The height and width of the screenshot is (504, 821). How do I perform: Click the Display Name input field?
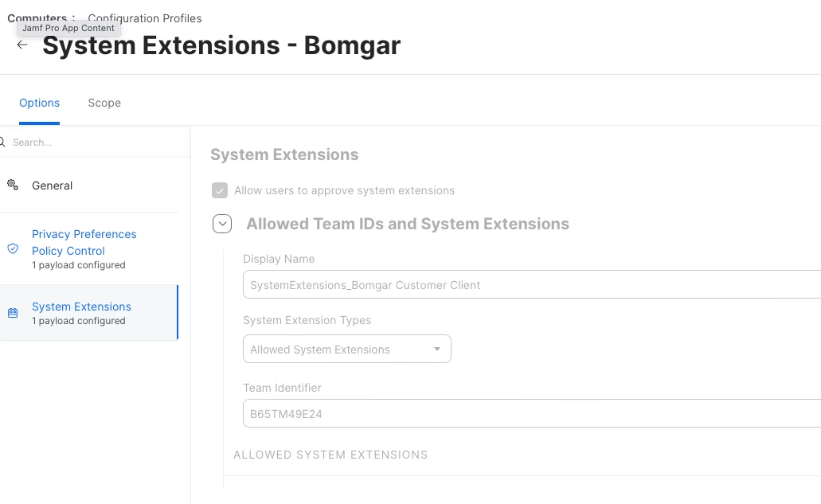tap(532, 285)
